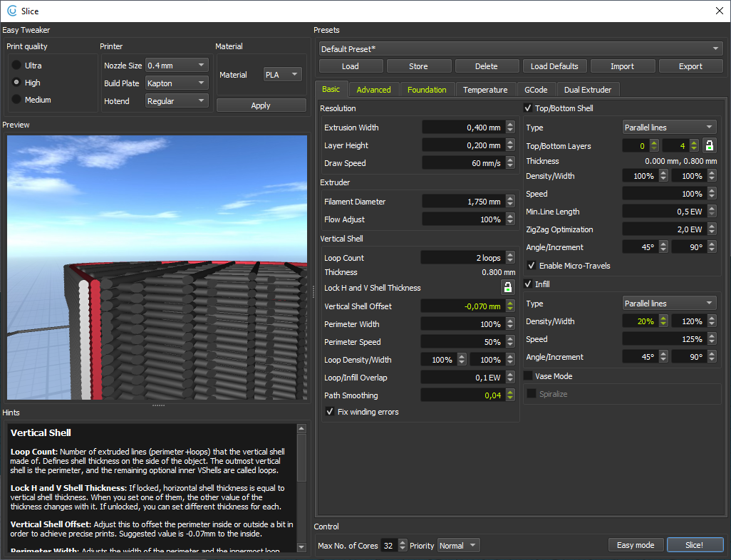The width and height of the screenshot is (731, 560).
Task: Toggle Fix winding errors checkbox
Action: [x=330, y=412]
